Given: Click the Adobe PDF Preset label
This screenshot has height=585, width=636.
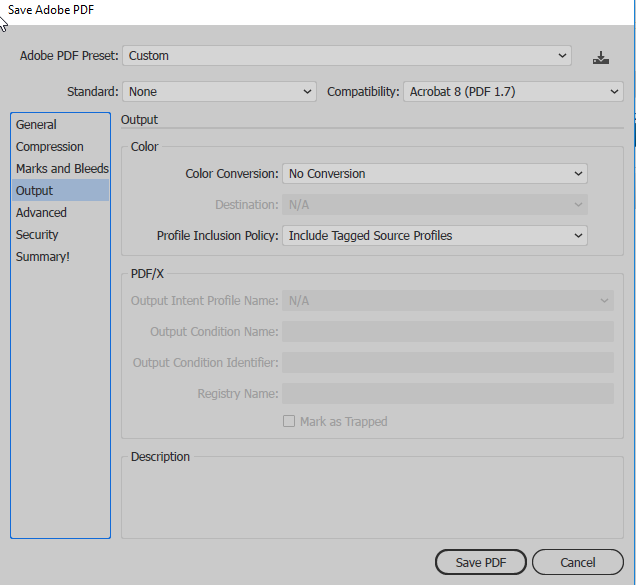Looking at the screenshot, I should coord(69,56).
